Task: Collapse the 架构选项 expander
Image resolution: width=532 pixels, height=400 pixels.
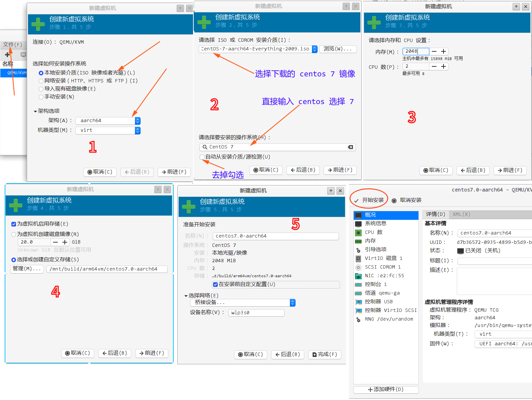Action: [35, 111]
